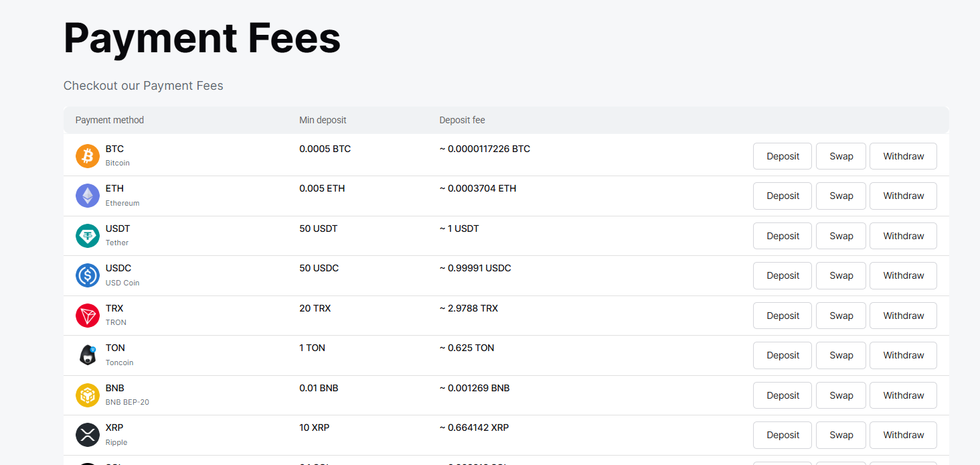Withdraw USDC from the USD Coin row
Viewport: 980px width, 465px height.
click(903, 275)
